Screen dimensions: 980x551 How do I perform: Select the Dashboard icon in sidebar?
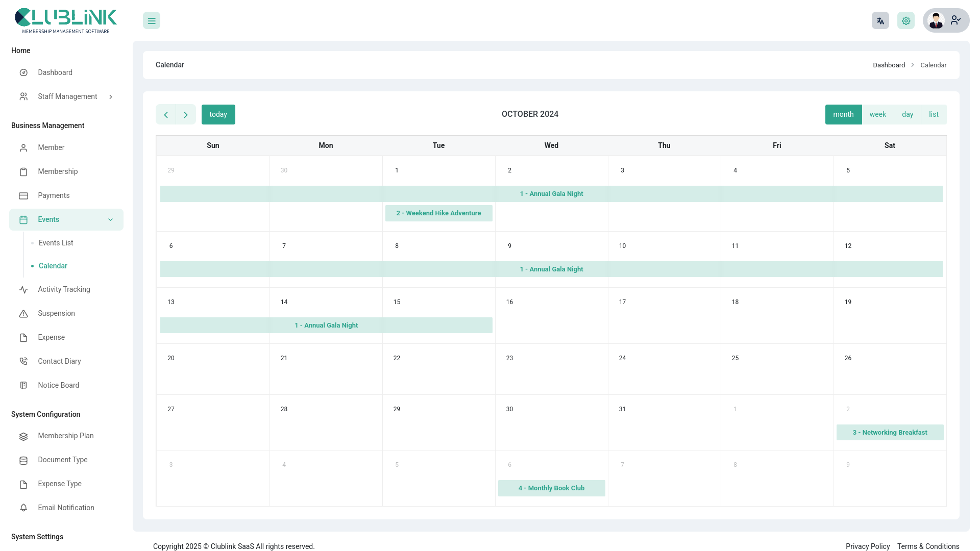[x=23, y=72]
